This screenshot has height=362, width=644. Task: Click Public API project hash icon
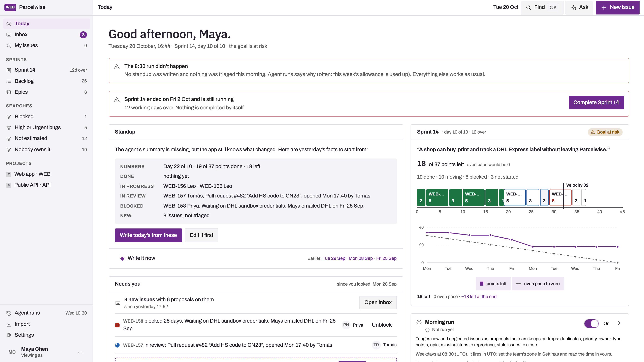(8, 185)
